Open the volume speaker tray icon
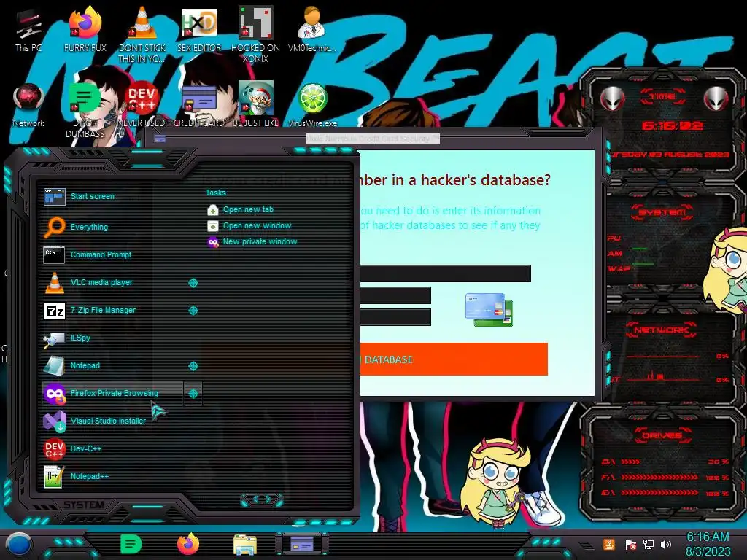Screen dimensions: 747x560 point(666,544)
